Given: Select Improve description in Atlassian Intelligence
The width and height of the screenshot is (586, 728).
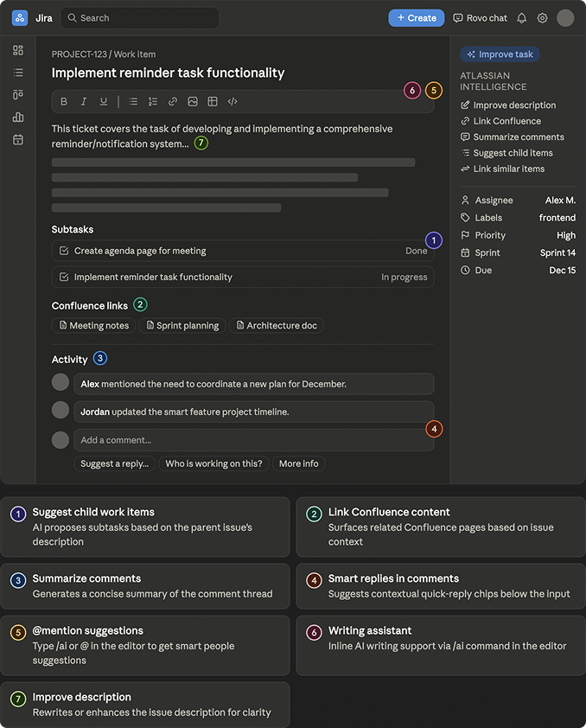Looking at the screenshot, I should (508, 105).
